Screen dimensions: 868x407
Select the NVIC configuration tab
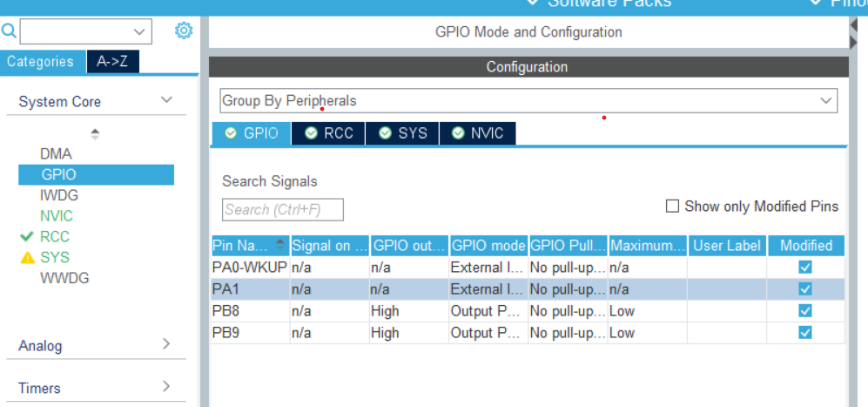pyautogui.click(x=478, y=133)
